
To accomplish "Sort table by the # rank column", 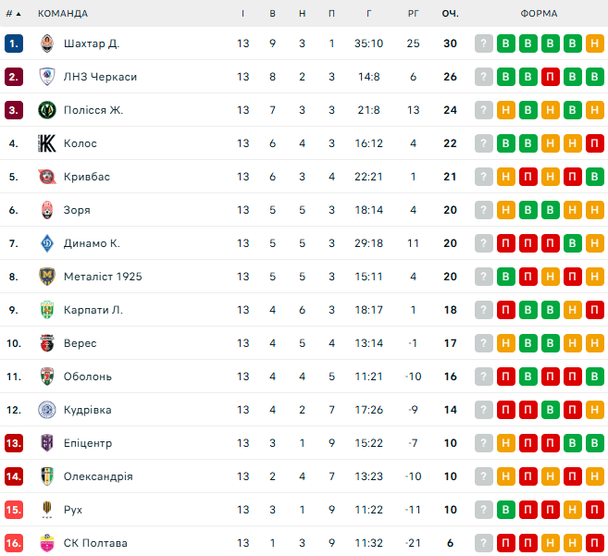I will (13, 13).
